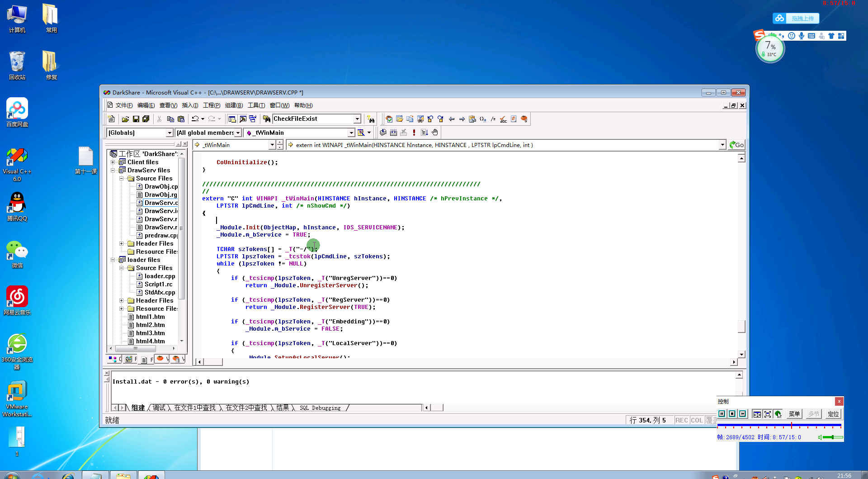Show the Output window via toolbar icon

coord(243,119)
